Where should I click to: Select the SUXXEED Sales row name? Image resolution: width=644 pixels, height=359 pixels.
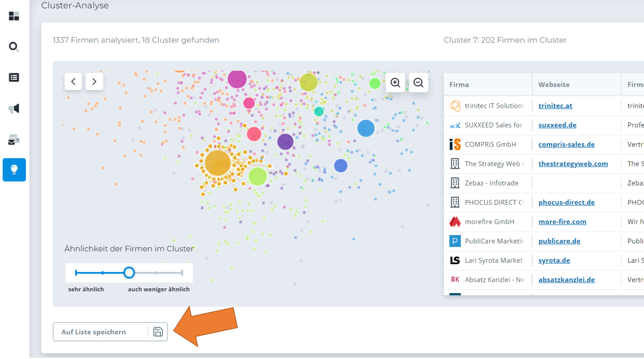(x=493, y=125)
